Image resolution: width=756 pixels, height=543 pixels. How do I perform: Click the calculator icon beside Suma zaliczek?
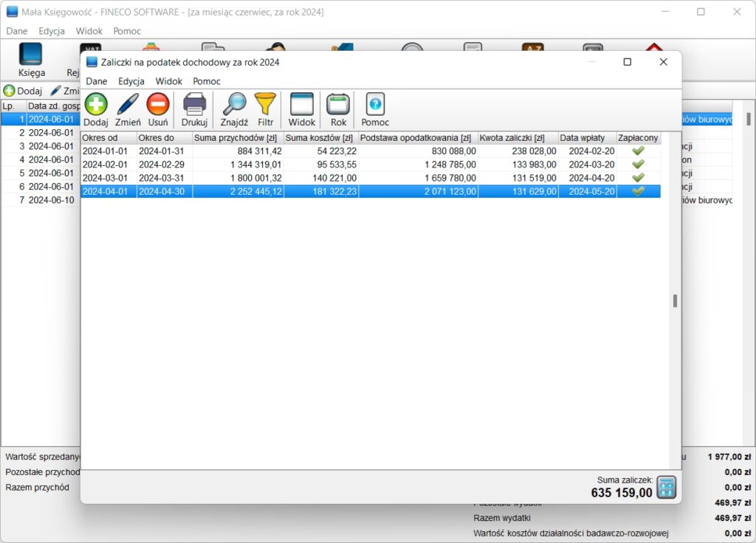coord(666,487)
